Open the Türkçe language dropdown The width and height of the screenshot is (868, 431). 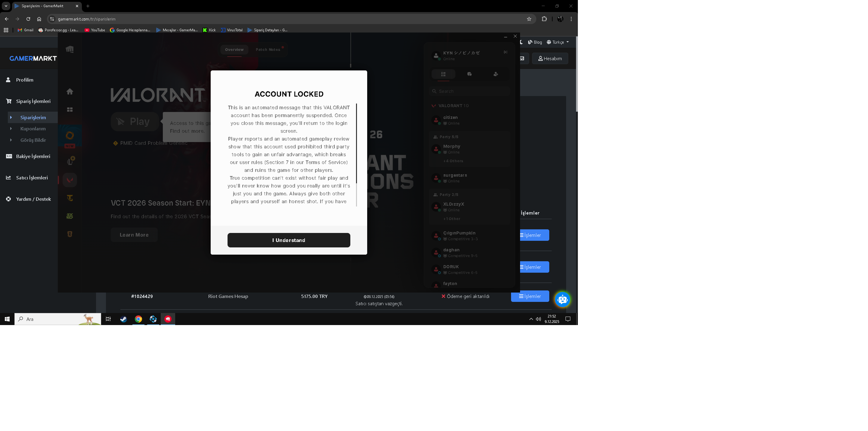[558, 42]
